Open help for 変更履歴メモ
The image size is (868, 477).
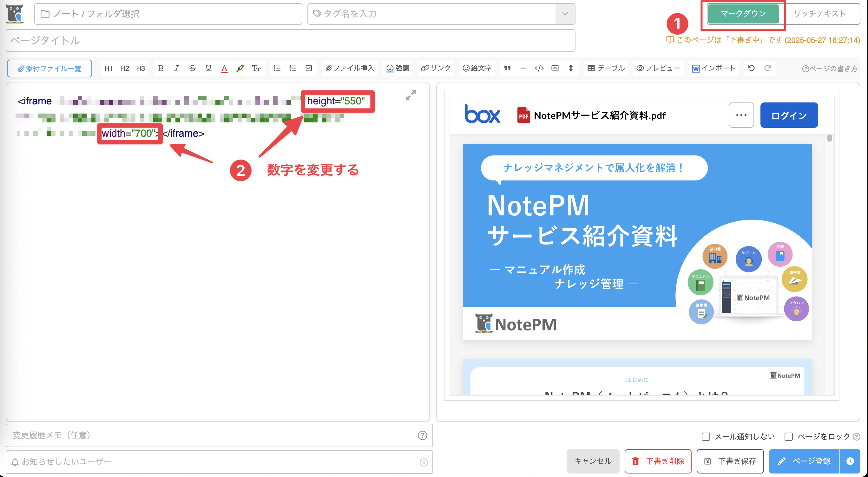(422, 435)
